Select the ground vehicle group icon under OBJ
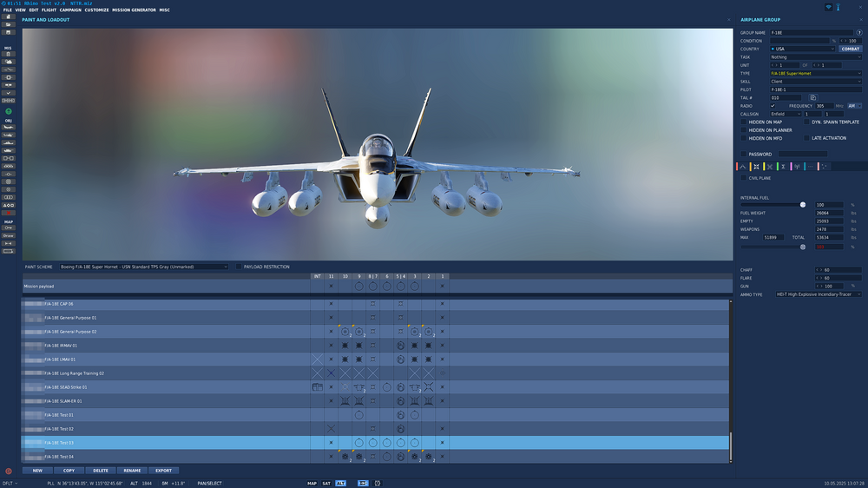This screenshot has width=868, height=488. (x=9, y=151)
